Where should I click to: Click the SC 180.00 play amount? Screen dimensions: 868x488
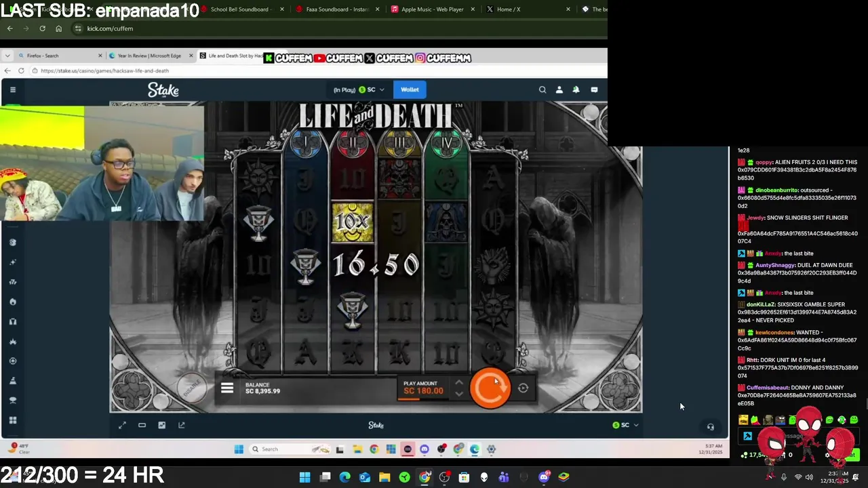pos(423,391)
